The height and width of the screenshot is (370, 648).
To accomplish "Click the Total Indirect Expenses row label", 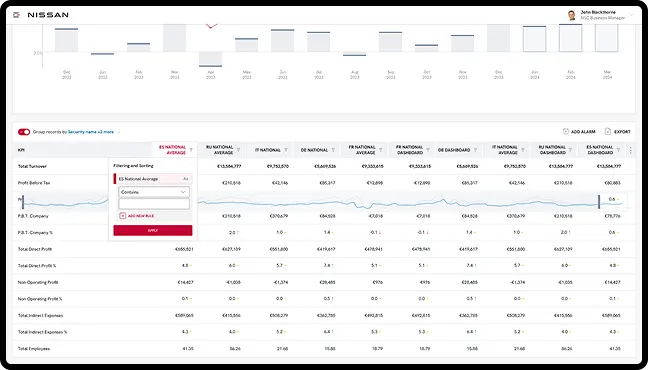I will coord(40,315).
